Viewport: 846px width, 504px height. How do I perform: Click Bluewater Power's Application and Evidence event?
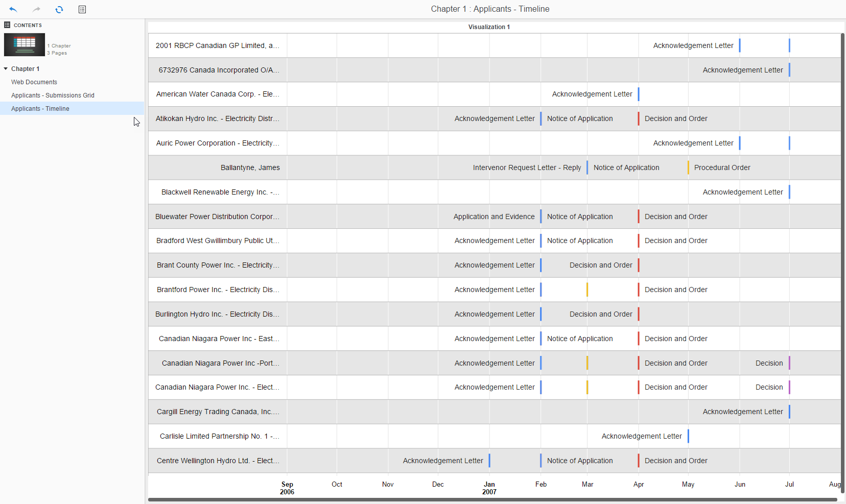494,217
